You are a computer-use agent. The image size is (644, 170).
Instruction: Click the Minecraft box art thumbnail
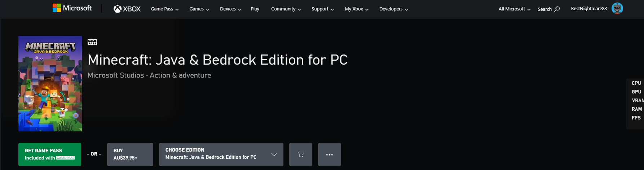point(50,84)
